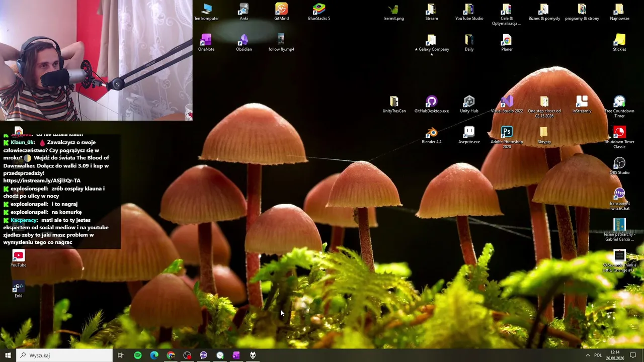Open the YouTube desktop shortcut

pos(19,259)
